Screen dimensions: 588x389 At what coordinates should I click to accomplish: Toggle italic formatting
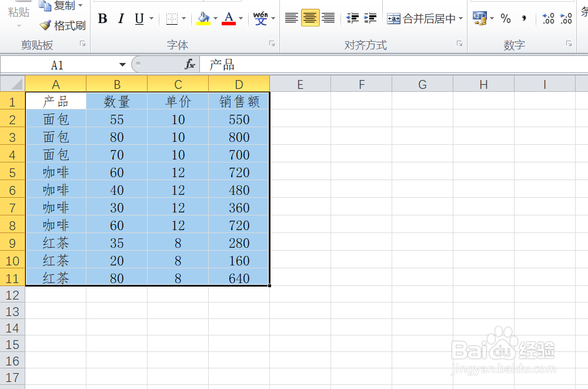(x=121, y=18)
